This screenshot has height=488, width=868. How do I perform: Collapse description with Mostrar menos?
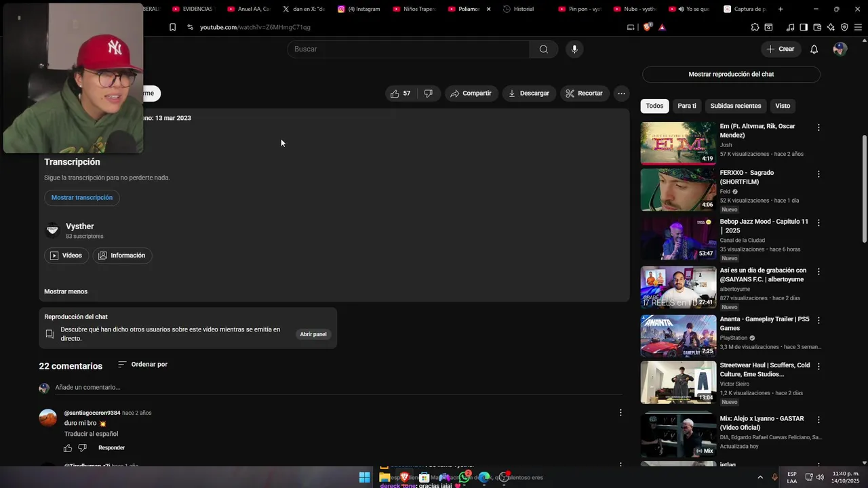tap(66, 291)
